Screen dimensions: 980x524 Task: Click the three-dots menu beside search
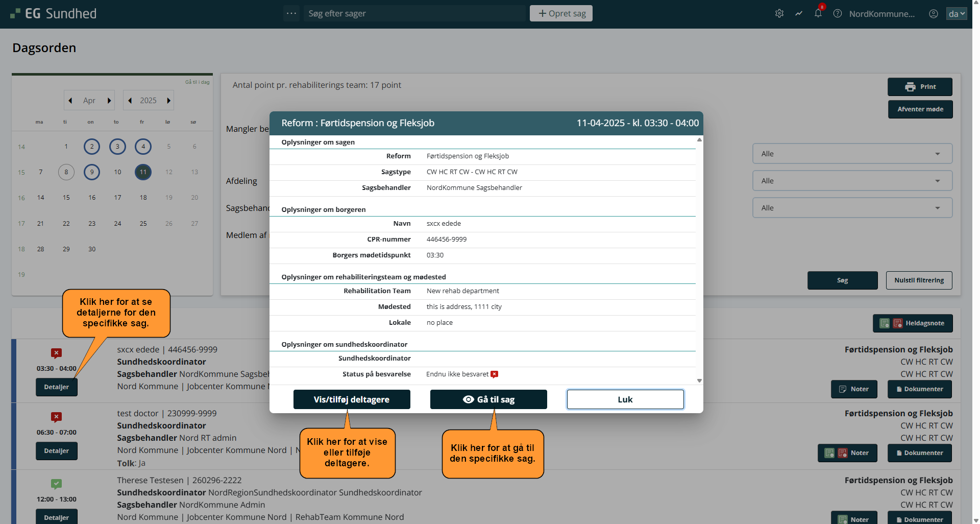coord(291,14)
